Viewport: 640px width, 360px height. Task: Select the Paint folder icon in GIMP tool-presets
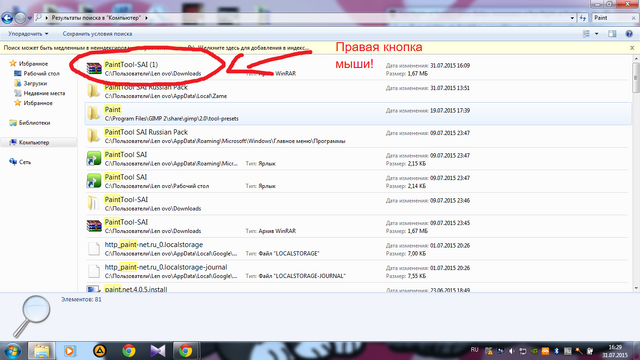point(93,113)
